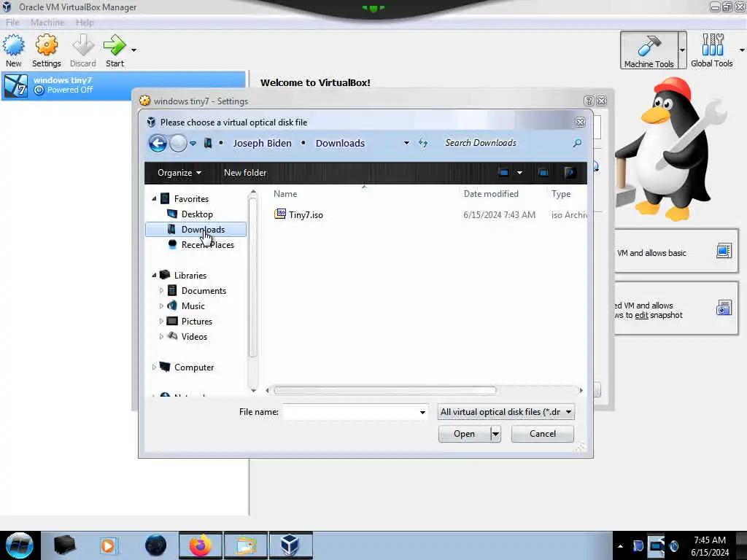Select Machine Tools button
The image size is (747, 560).
tap(649, 50)
